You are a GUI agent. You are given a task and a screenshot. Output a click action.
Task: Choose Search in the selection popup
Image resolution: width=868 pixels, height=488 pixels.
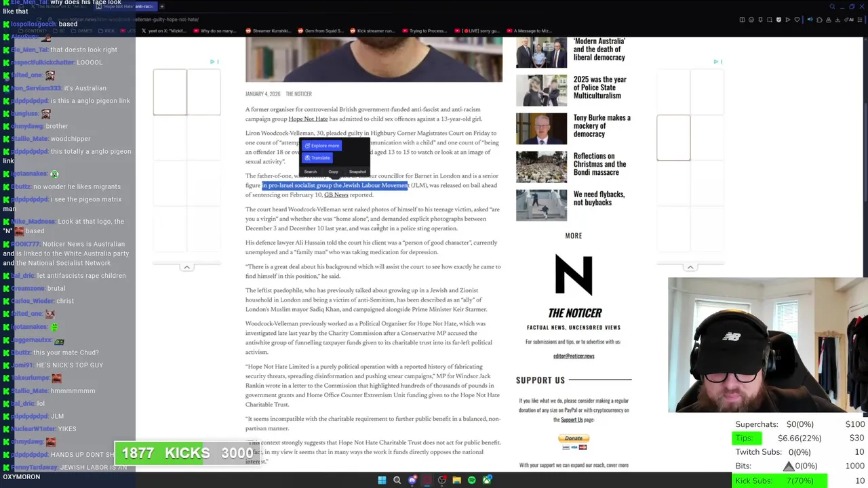click(310, 171)
